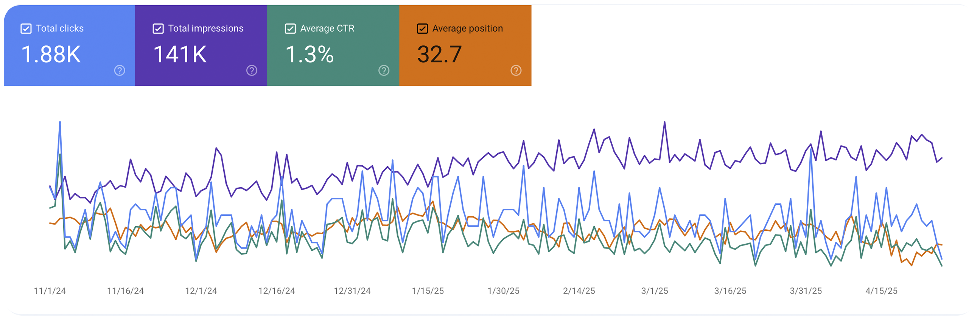The image size is (980, 321).
Task: Open help tooltip for Total impressions
Action: [x=252, y=70]
